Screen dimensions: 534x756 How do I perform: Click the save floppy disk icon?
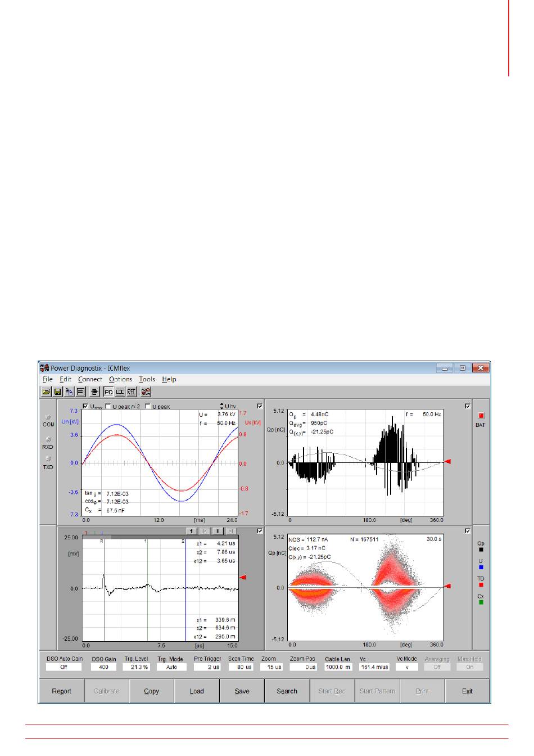[x=57, y=391]
